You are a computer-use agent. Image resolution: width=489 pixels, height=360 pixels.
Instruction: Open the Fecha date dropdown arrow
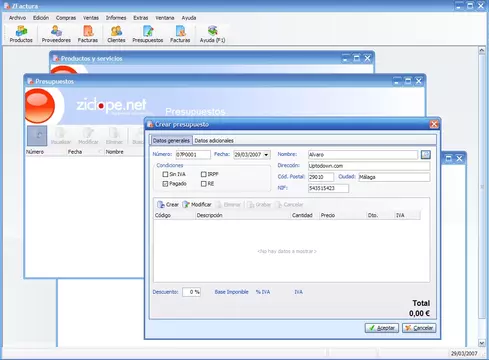pyautogui.click(x=266, y=155)
